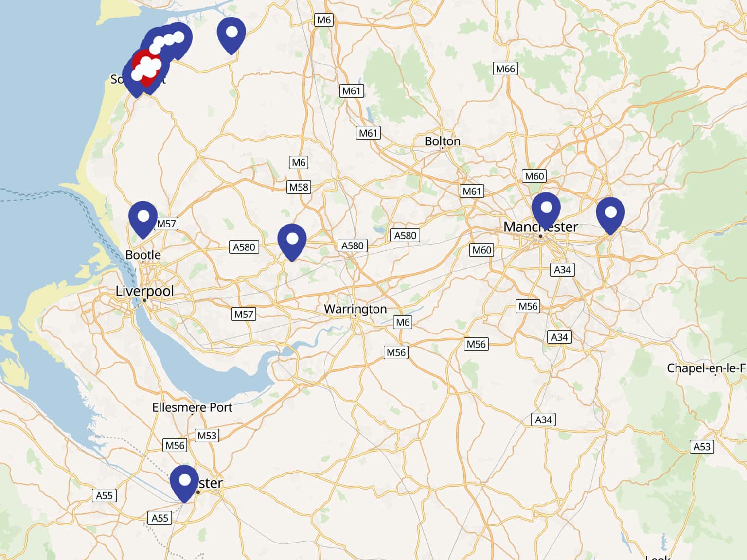Click the M57 shield near Bootle marker

pyautogui.click(x=166, y=224)
